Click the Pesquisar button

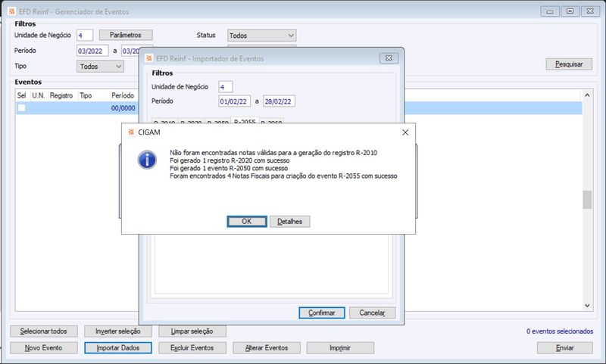tap(569, 64)
